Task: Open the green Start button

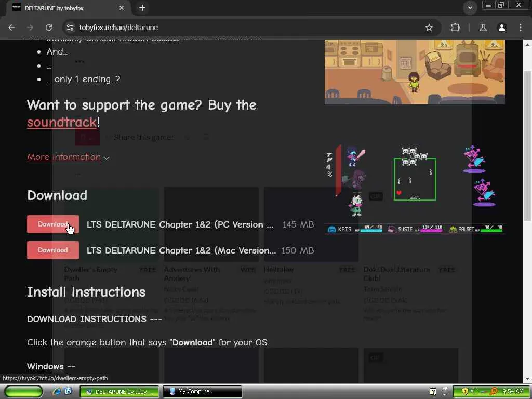Action: (24, 392)
